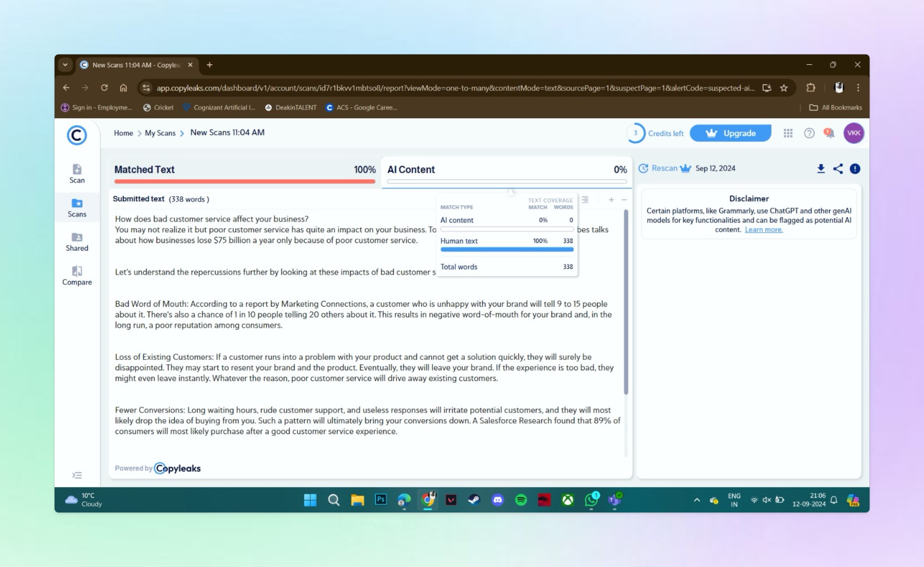Click the blue alert info icon
Viewport: 924px width, 567px height.
855,169
